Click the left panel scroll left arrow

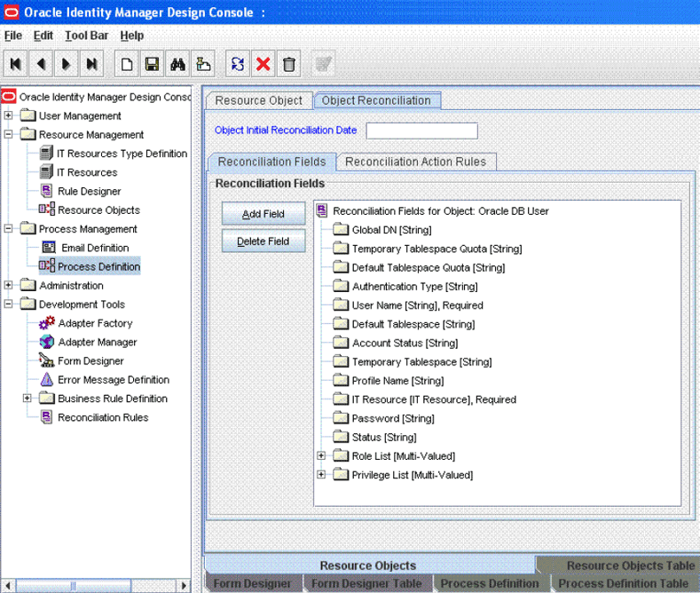8,585
